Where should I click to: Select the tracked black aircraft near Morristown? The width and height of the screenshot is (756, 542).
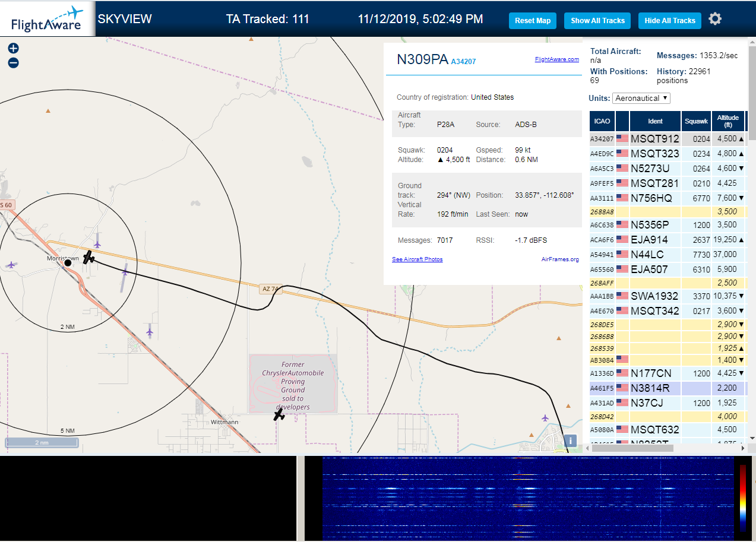click(88, 257)
